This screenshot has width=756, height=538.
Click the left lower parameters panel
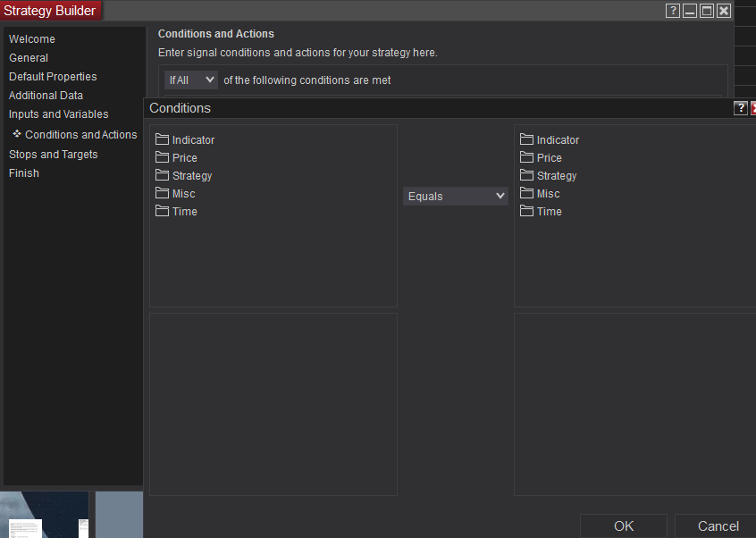[x=273, y=404]
